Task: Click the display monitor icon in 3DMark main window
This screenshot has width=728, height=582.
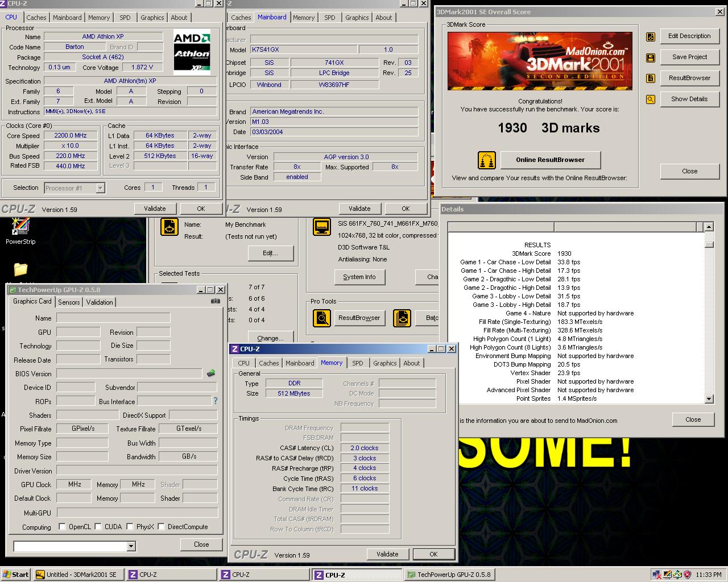Action: click(322, 227)
